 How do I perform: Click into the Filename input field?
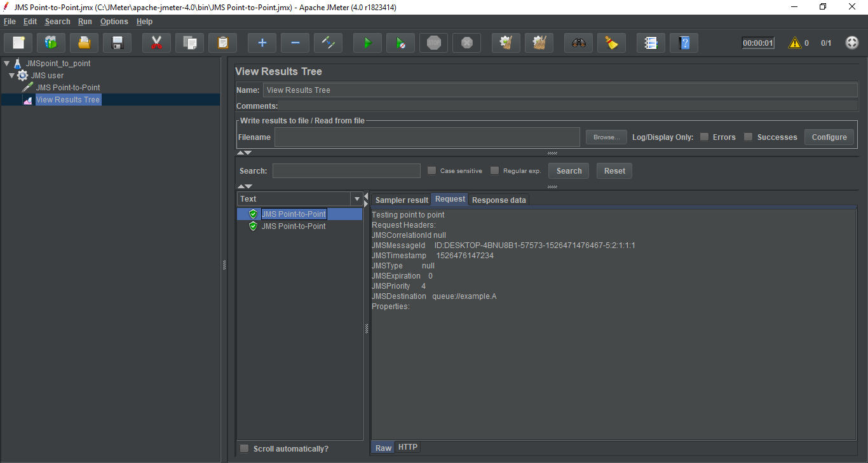(x=427, y=137)
